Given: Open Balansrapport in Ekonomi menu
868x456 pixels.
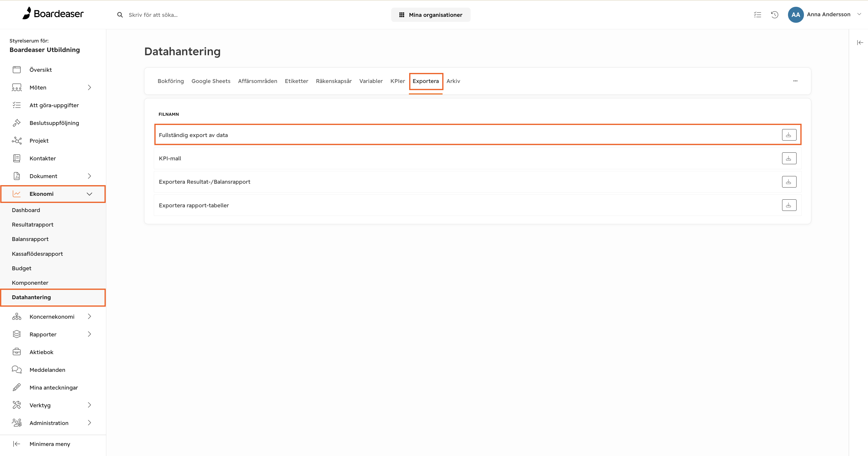Looking at the screenshot, I should (30, 239).
